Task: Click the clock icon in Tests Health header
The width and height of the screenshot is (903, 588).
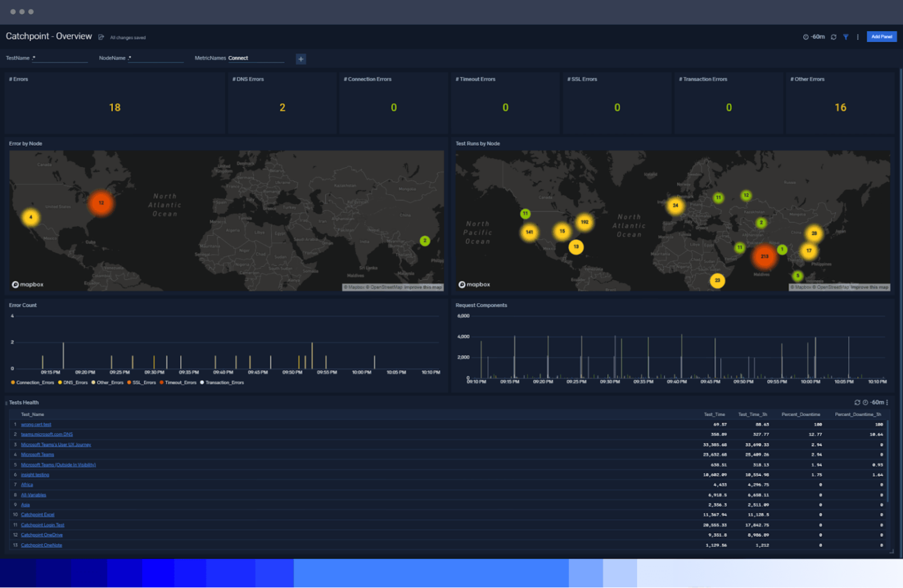Action: tap(865, 402)
